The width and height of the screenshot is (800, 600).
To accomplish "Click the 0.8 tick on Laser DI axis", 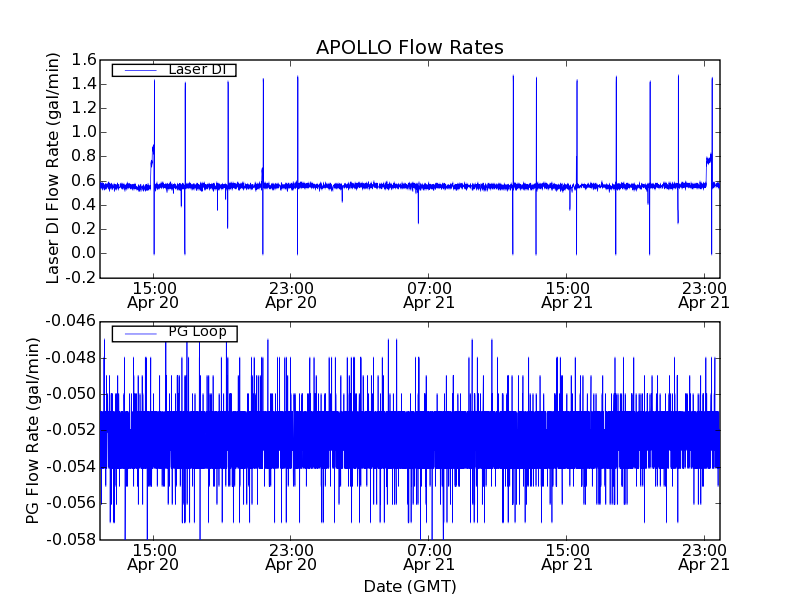I will pyautogui.click(x=84, y=156).
